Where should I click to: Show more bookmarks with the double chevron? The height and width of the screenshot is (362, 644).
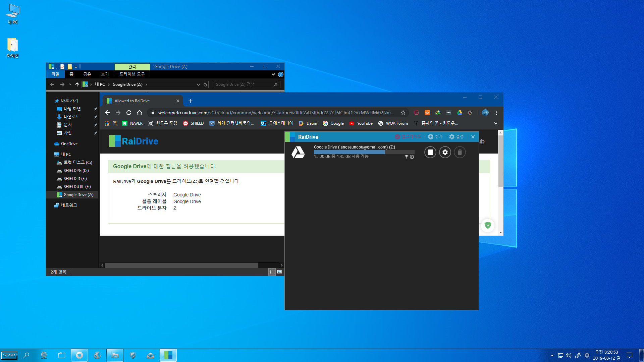495,123
